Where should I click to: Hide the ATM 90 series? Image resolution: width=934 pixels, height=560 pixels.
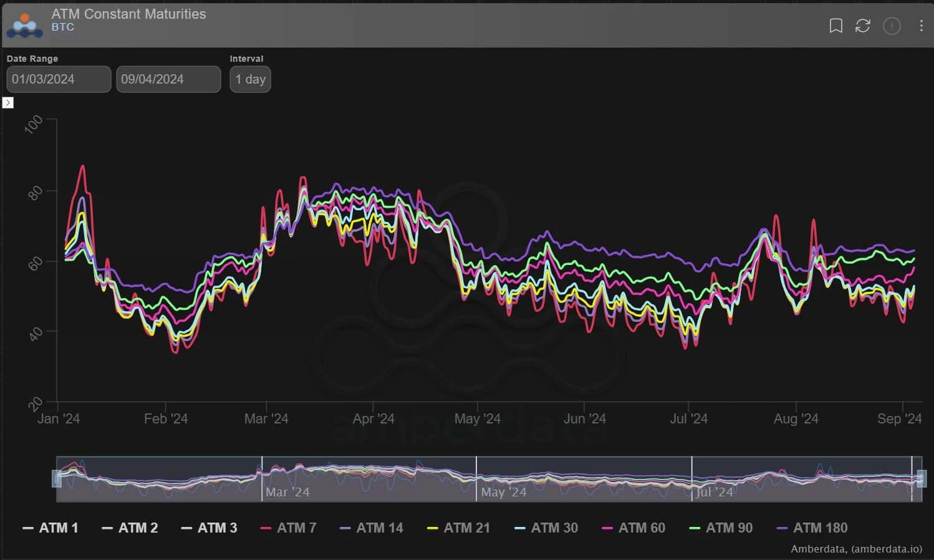click(721, 528)
